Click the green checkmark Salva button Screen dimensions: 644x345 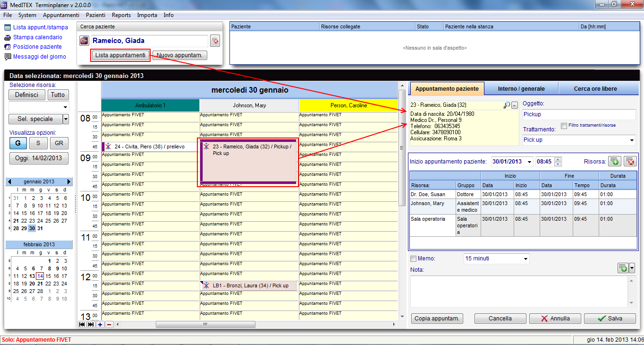pos(610,319)
